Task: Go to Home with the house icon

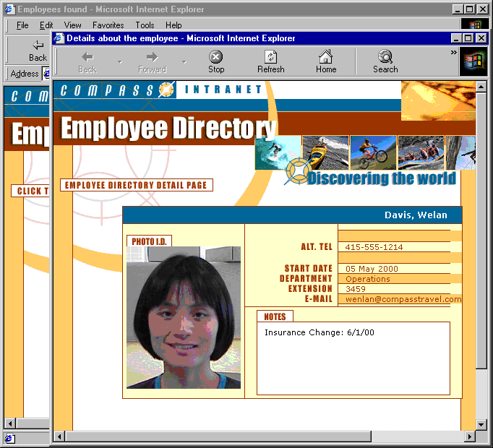Action: click(x=326, y=57)
